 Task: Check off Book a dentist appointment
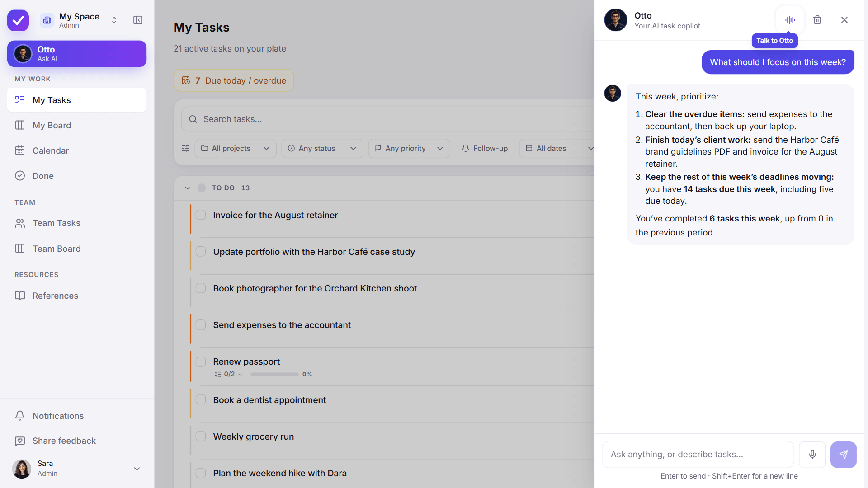tap(201, 400)
